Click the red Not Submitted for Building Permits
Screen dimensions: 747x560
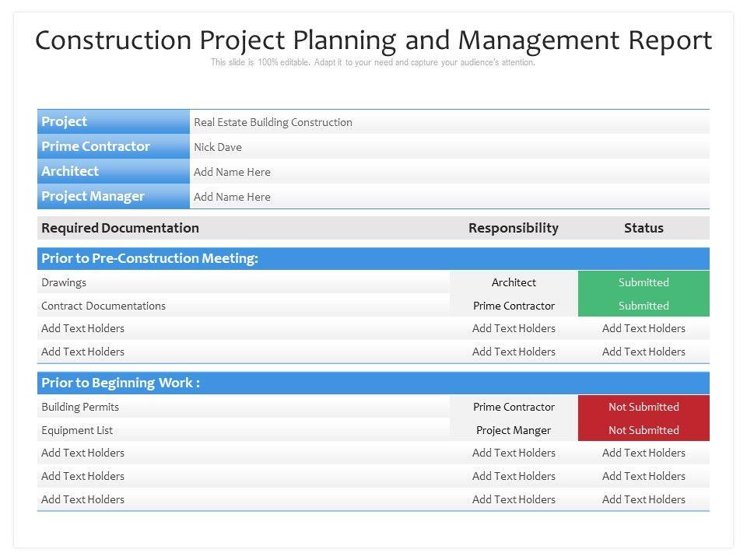[x=644, y=407]
